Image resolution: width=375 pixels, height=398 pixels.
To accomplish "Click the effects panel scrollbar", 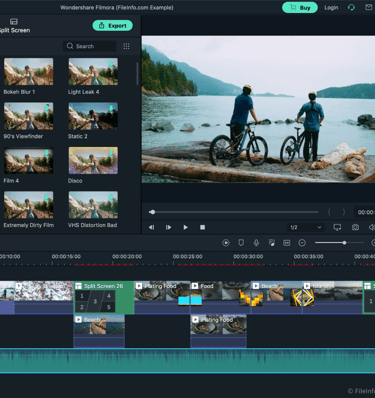I will [137, 74].
